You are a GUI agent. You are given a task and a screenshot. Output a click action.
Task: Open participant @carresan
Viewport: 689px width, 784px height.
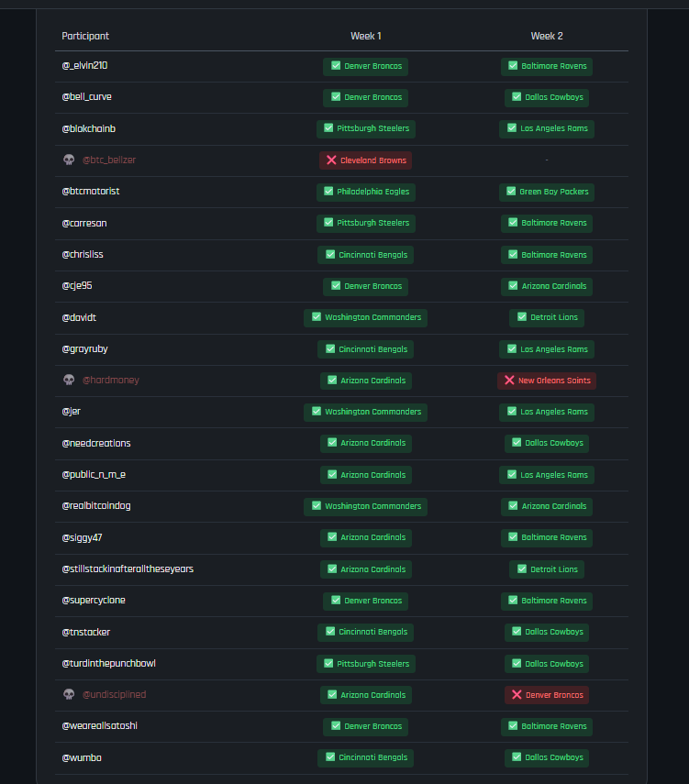[84, 223]
